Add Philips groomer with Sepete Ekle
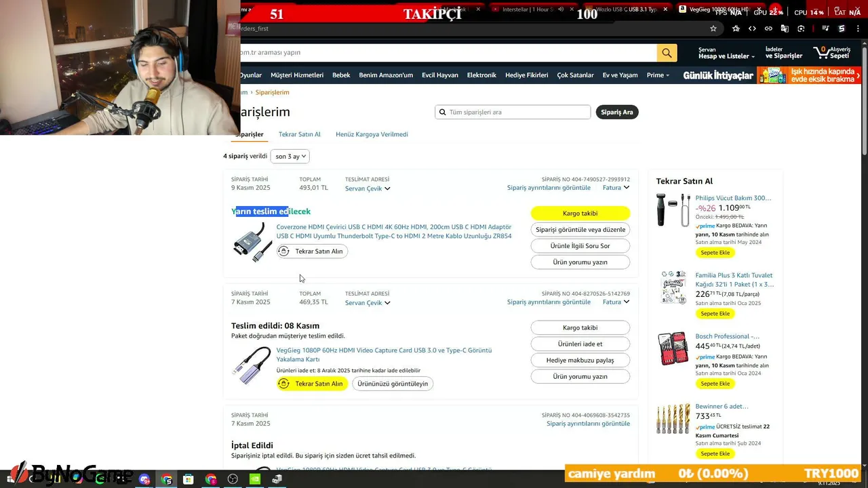The image size is (868, 488). [x=715, y=253]
